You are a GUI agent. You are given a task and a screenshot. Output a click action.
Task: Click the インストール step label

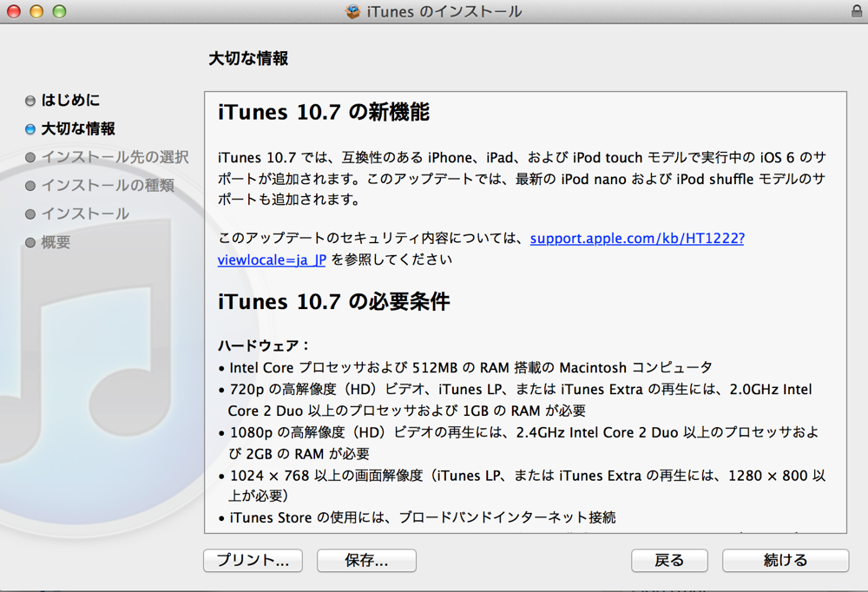tap(85, 214)
